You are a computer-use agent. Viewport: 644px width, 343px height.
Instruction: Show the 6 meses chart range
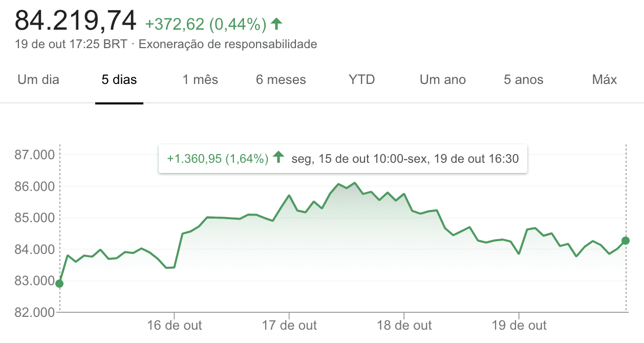point(281,80)
